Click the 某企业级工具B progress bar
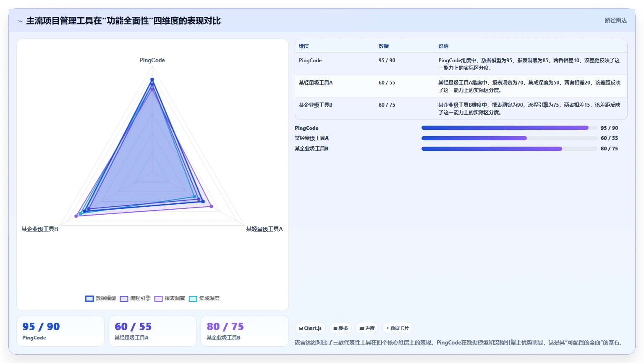Image resolution: width=644 pixels, height=363 pixels. point(509,149)
